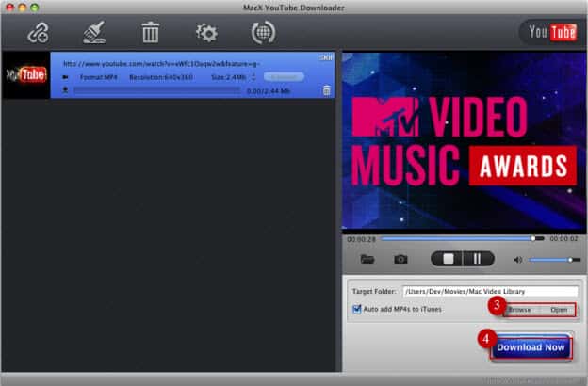Click the Download Now button

point(531,347)
